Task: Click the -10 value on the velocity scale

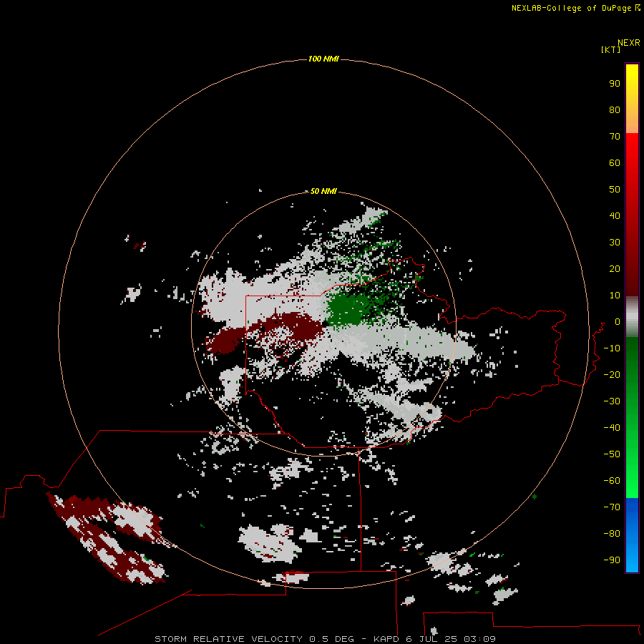Action: pos(612,348)
